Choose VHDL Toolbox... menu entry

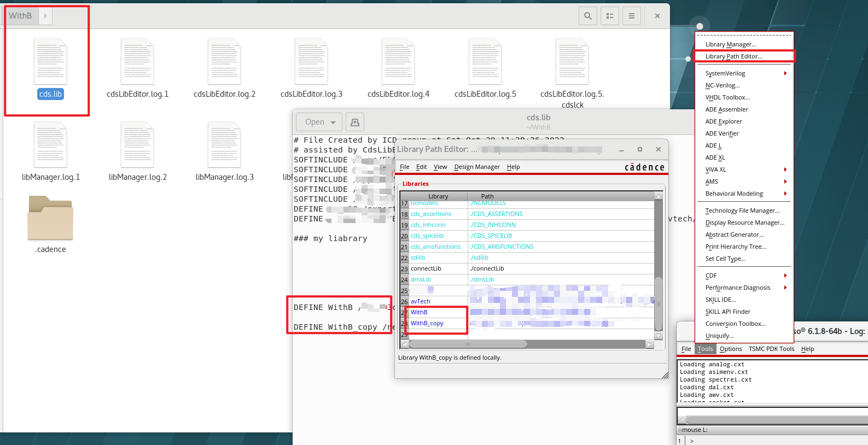744,97
